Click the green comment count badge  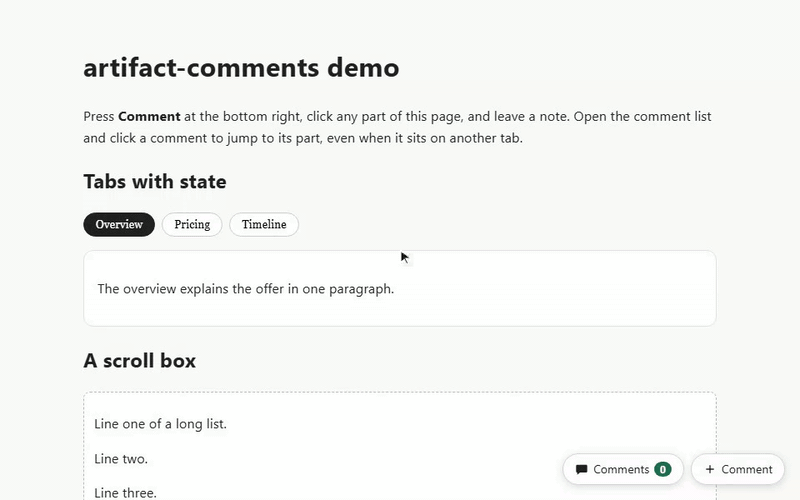pyautogui.click(x=663, y=469)
